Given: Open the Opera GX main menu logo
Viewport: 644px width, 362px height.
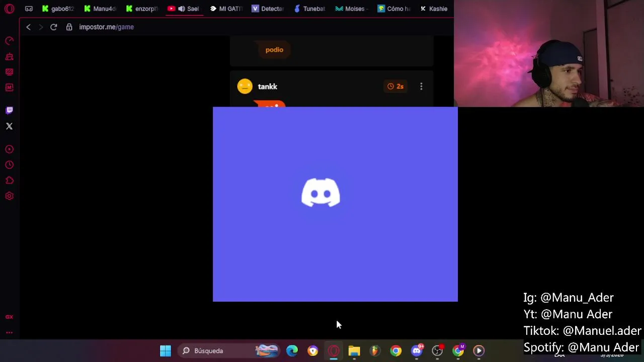Looking at the screenshot, I should click(9, 9).
